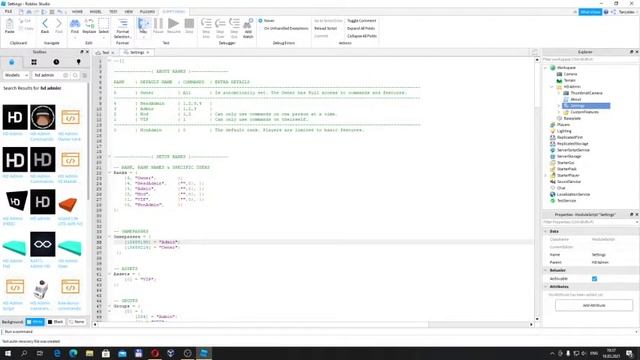Open Toolbox Marketplace tab icon
640x360 pixels.
point(11,62)
